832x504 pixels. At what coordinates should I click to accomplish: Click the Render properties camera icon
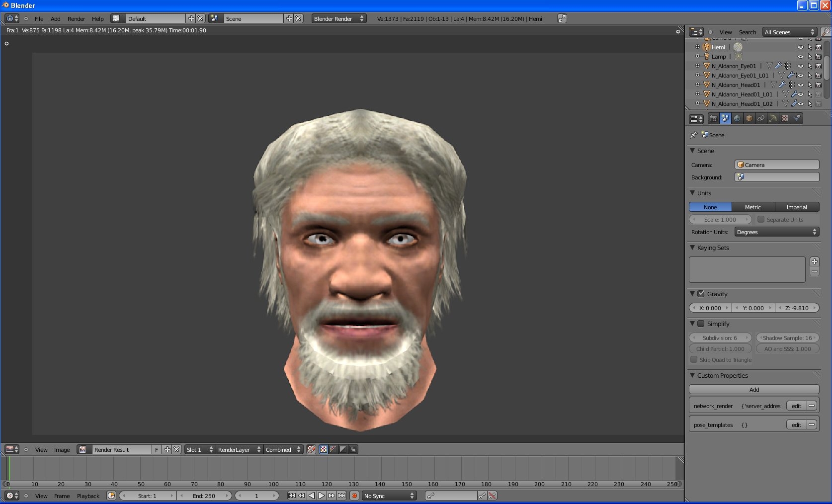pos(713,118)
